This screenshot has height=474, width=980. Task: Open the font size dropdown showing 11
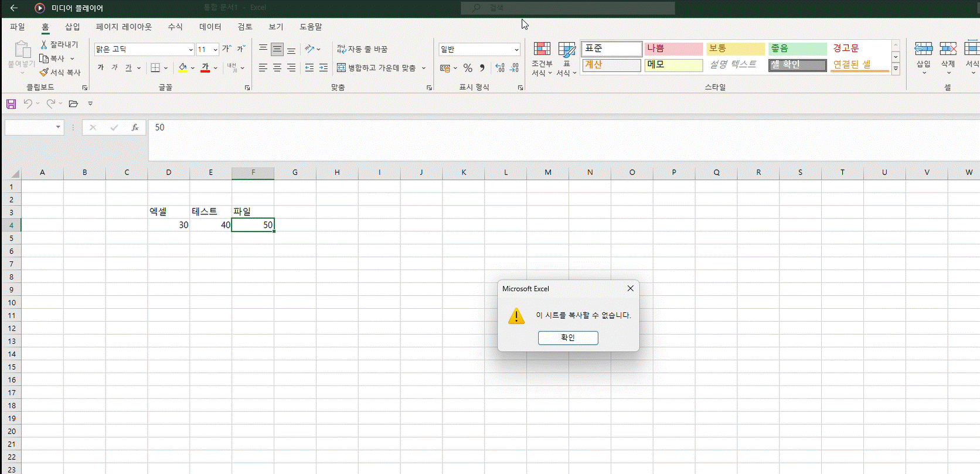tap(215, 50)
